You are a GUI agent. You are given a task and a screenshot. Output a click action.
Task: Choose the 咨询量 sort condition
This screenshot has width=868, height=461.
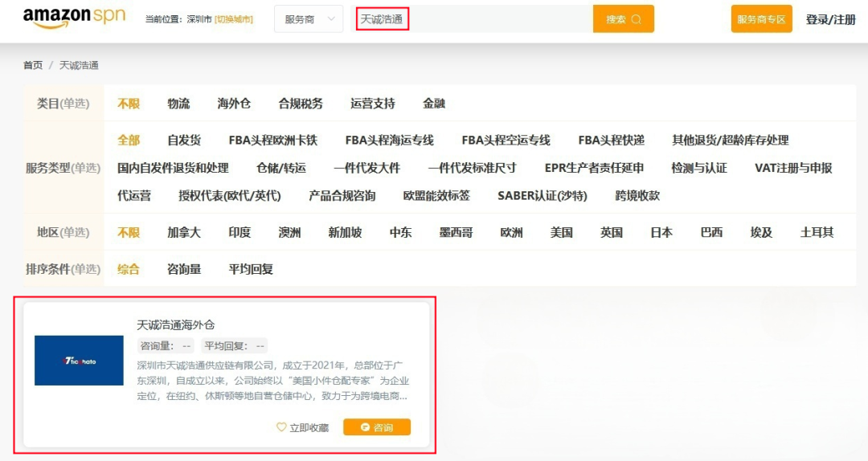(x=184, y=270)
